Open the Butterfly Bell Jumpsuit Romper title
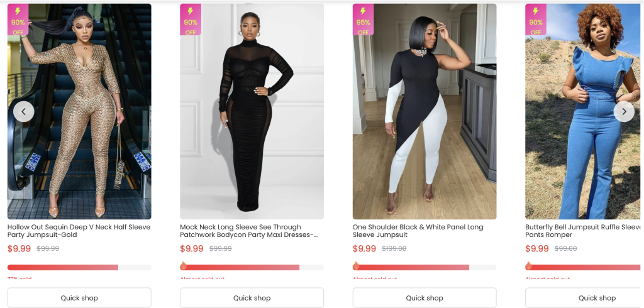This screenshot has height=308, width=644. 583,231
